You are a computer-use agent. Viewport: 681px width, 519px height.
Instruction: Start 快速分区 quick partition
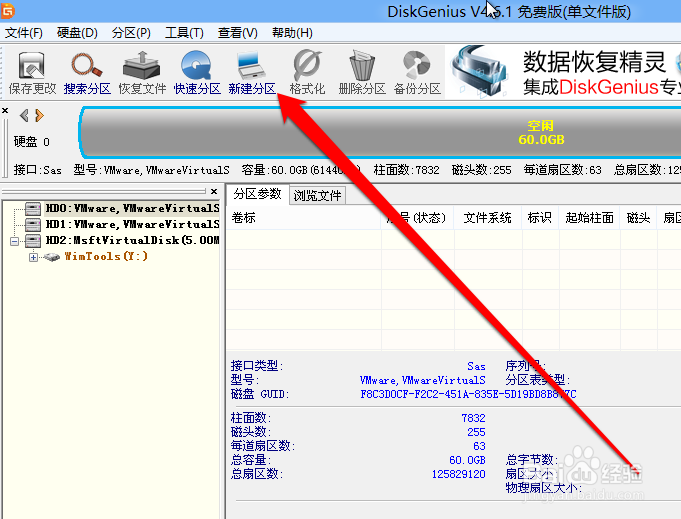point(197,73)
